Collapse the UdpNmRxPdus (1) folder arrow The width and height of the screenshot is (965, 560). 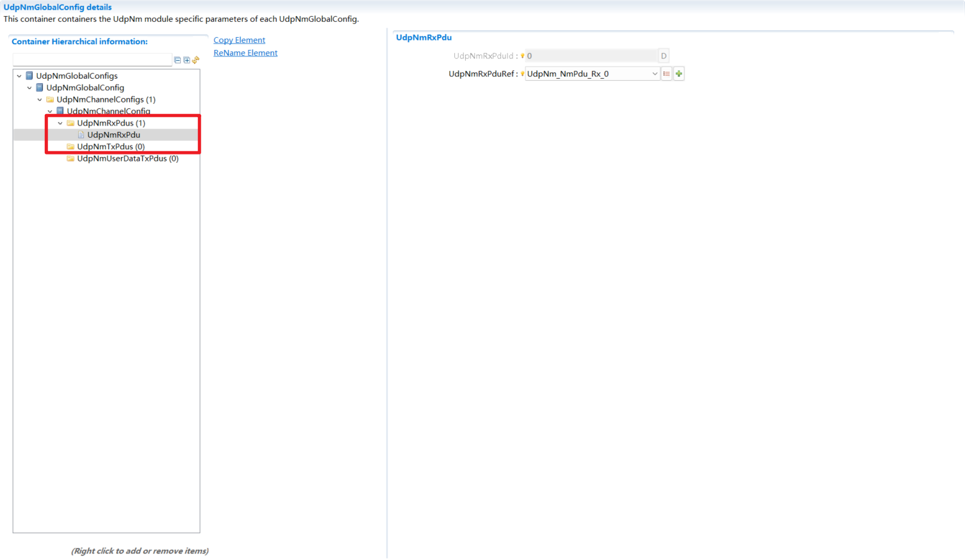[x=60, y=123]
